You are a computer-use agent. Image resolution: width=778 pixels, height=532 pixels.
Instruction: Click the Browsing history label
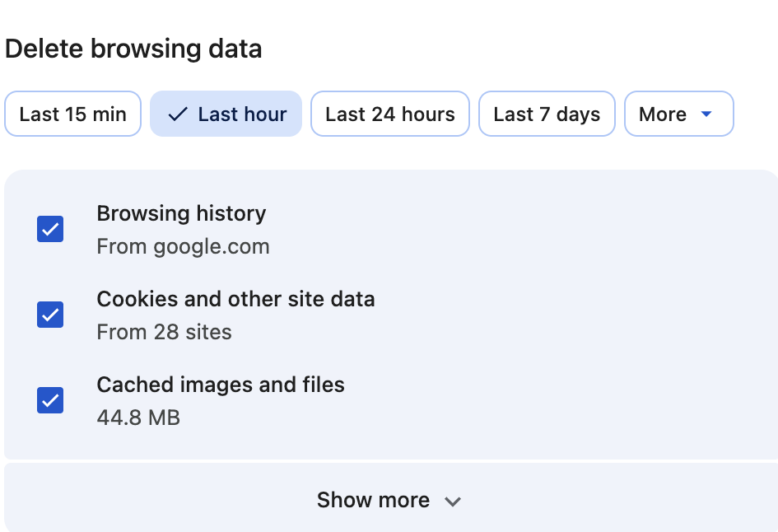pyautogui.click(x=181, y=214)
